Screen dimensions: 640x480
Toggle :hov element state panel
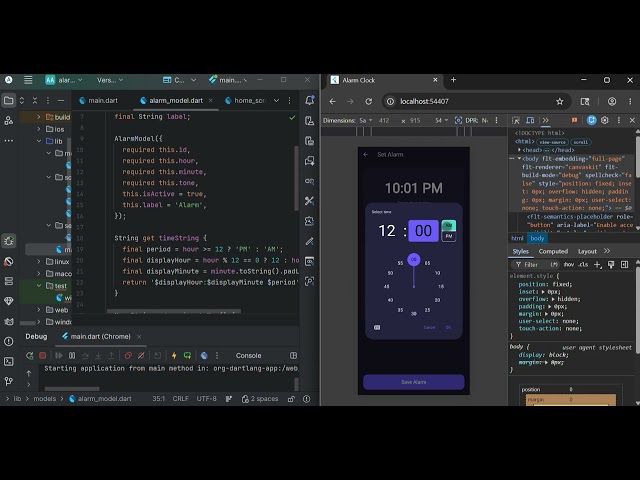[x=569, y=264]
